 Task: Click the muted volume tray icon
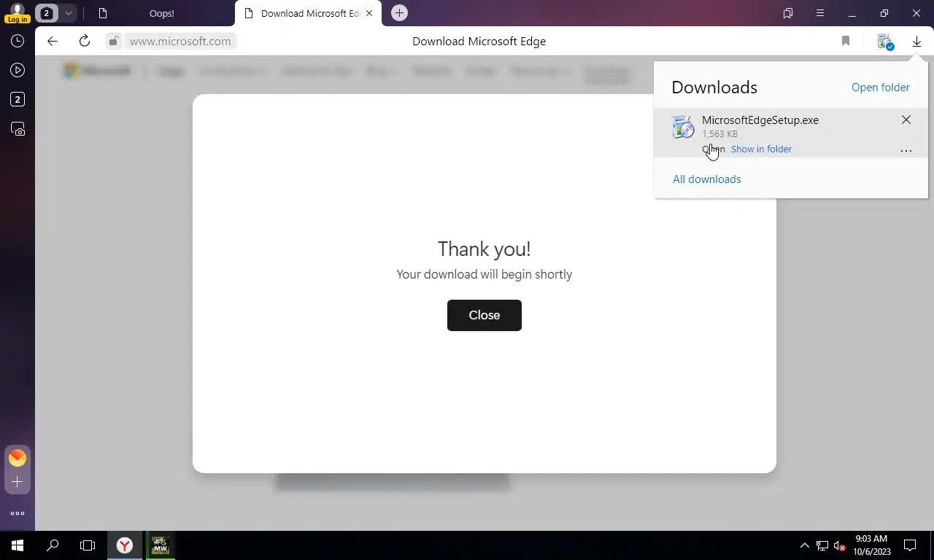coord(840,545)
